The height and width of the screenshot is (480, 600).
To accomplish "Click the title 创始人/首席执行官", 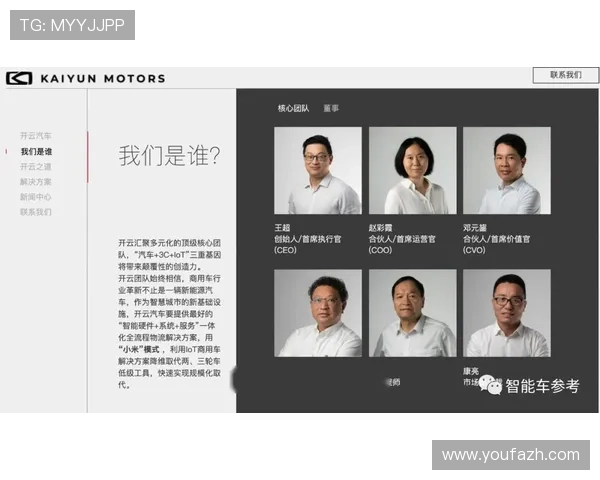I will pyautogui.click(x=307, y=239).
